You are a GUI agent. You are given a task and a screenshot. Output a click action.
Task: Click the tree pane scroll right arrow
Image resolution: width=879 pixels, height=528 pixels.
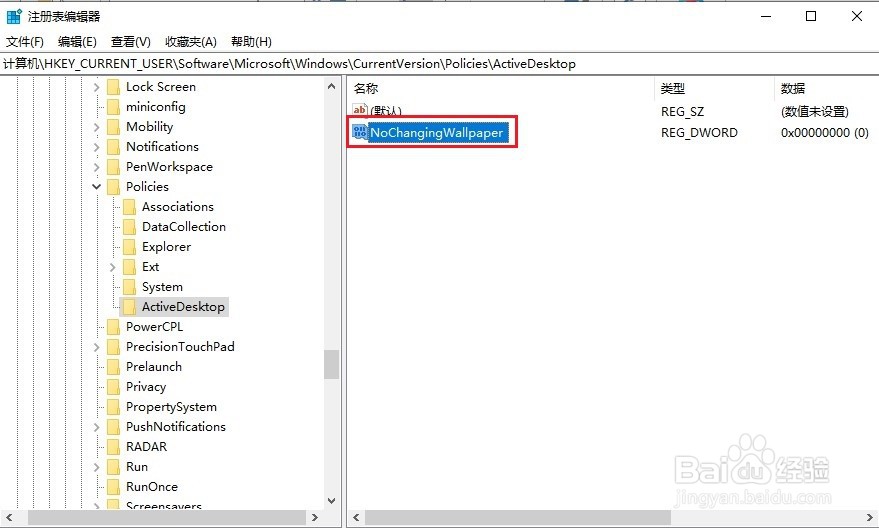[314, 517]
